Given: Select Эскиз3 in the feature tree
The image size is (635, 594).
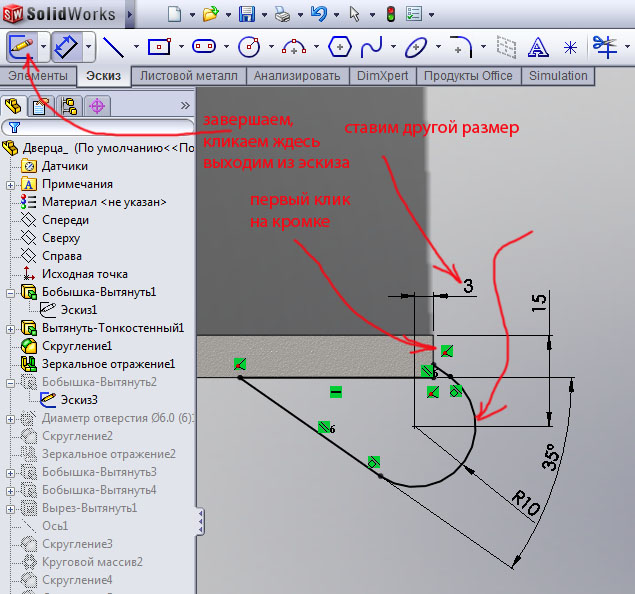Looking at the screenshot, I should [x=78, y=400].
